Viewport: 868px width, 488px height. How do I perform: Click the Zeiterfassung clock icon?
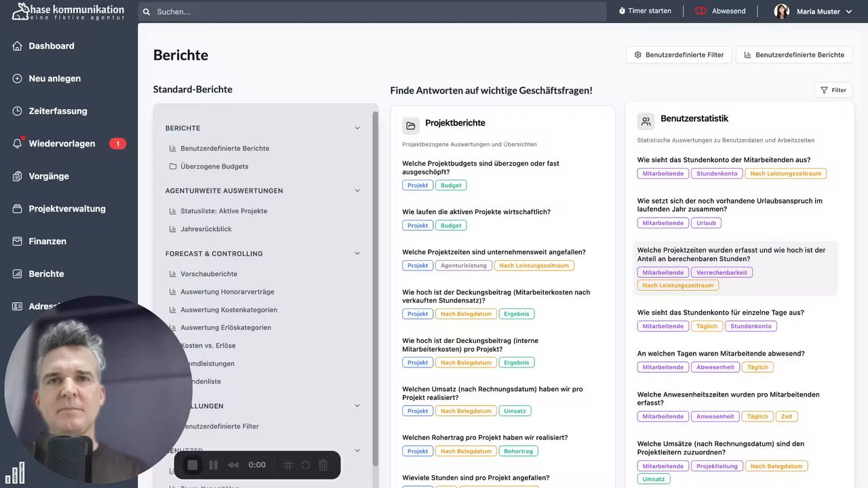18,111
